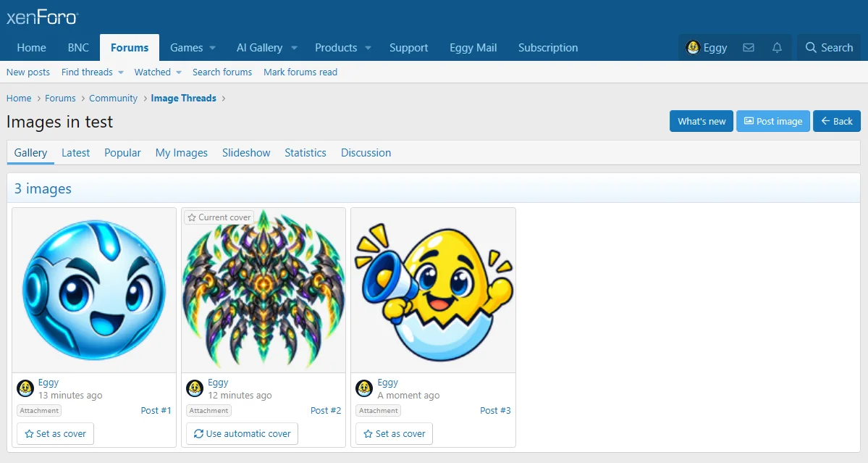The height and width of the screenshot is (463, 868).
Task: Switch to the Popular tab
Action: click(123, 153)
